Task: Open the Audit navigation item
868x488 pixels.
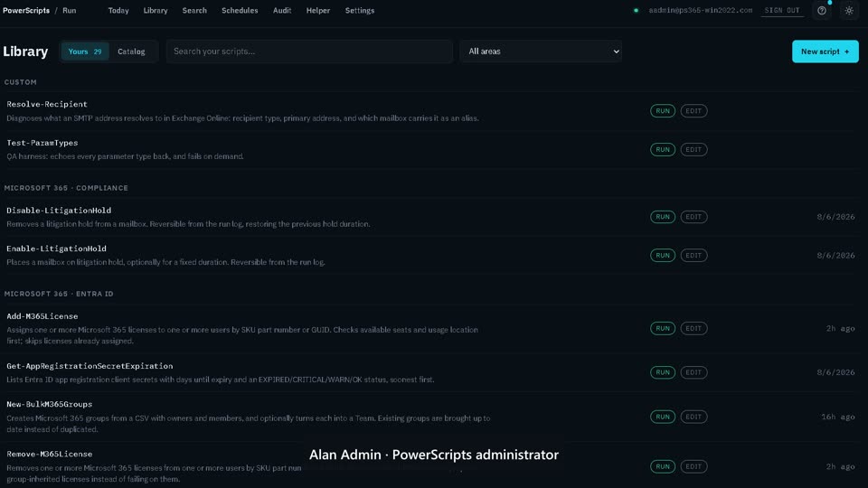Action: [x=282, y=11]
